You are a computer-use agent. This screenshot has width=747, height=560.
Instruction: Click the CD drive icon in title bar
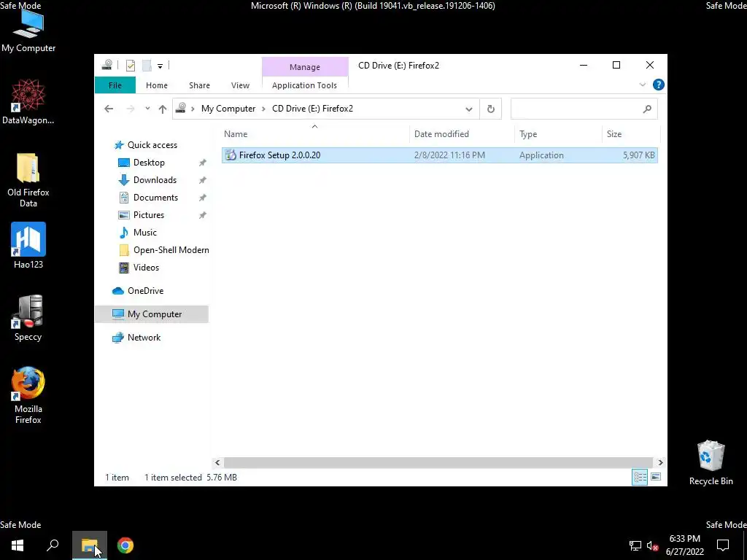click(x=107, y=65)
